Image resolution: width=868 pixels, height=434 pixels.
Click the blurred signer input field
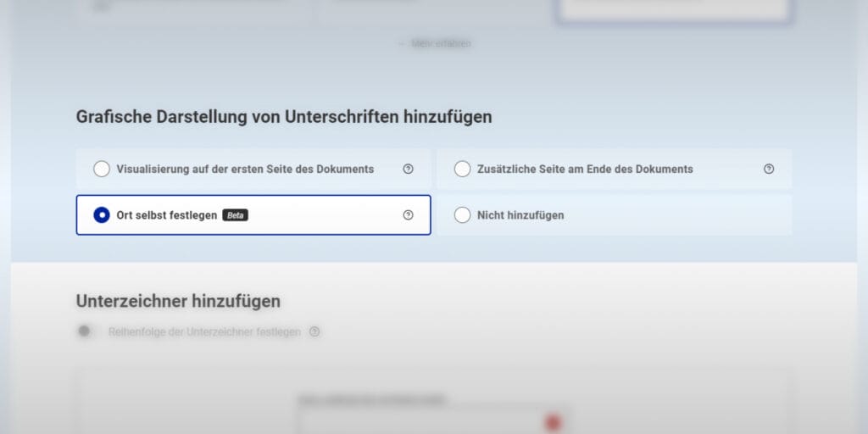pos(424,422)
